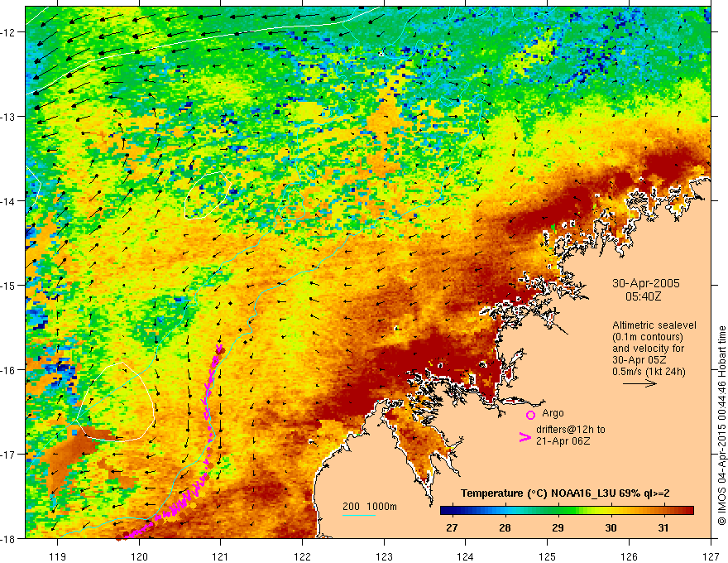
Task: Click the longitude axis label 122
Action: 302,556
